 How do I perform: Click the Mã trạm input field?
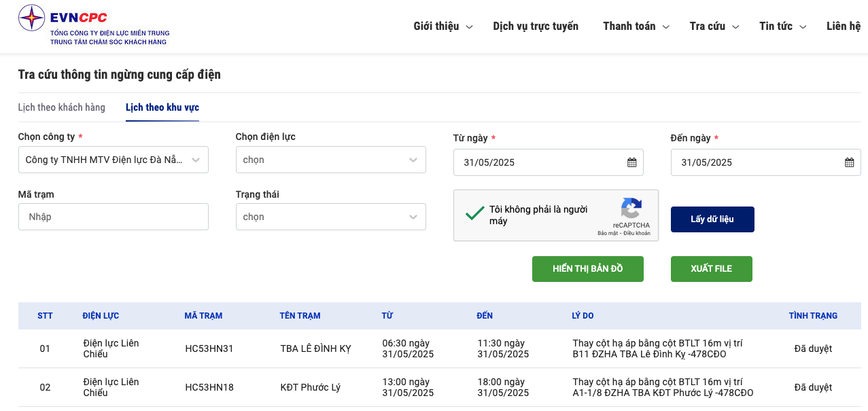coord(113,217)
